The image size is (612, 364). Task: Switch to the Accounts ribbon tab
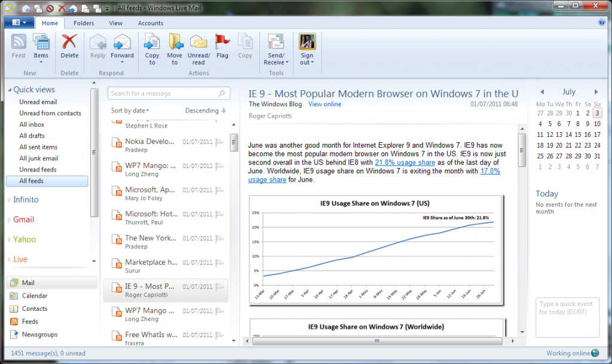point(151,23)
